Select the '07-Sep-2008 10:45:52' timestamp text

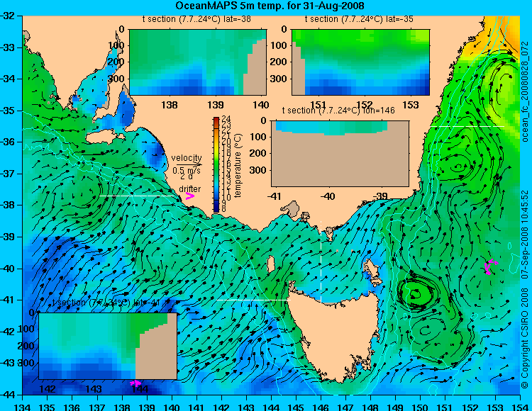pos(525,234)
